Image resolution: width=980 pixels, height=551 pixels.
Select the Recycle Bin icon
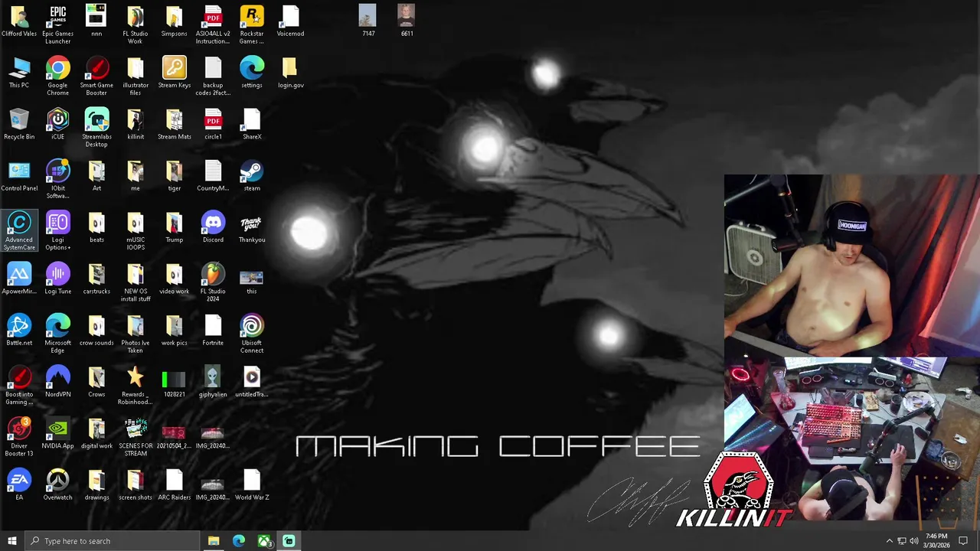(19, 123)
